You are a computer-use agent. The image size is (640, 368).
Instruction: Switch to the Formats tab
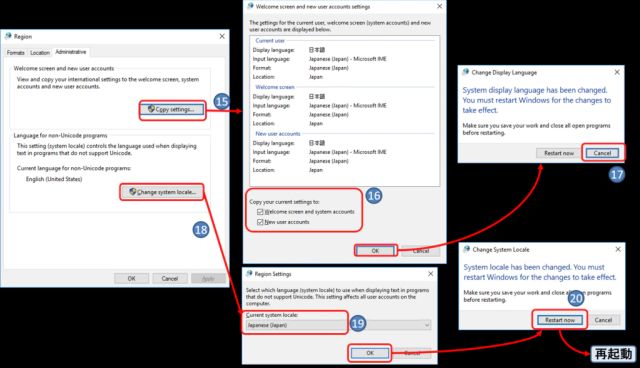pos(16,53)
